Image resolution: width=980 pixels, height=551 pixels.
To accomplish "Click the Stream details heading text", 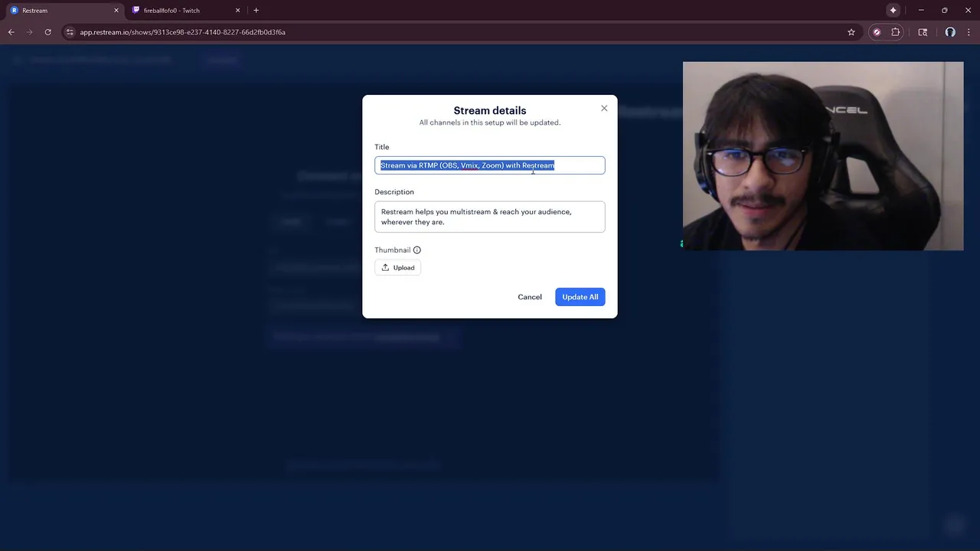I will coord(490,110).
